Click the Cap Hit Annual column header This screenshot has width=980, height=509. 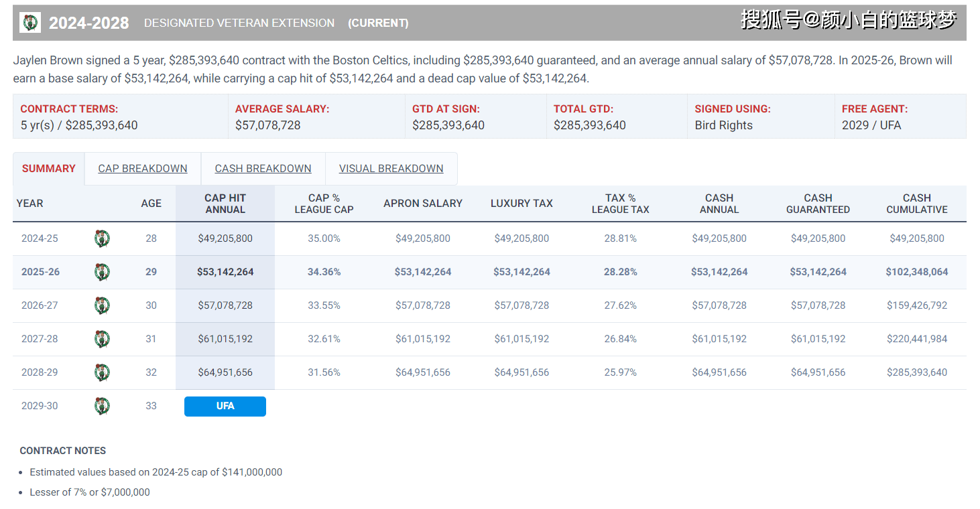tap(225, 204)
